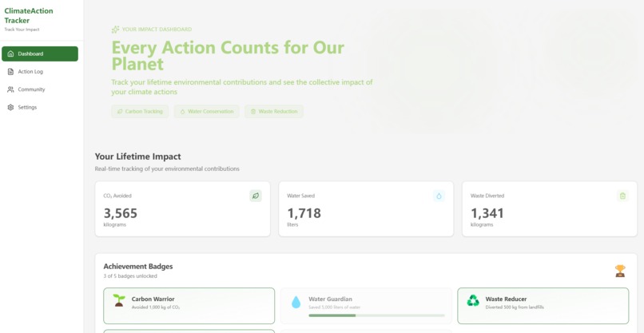Select the Carbon Tracking tag
Screen dimensions: 644x333
pyautogui.click(x=140, y=111)
